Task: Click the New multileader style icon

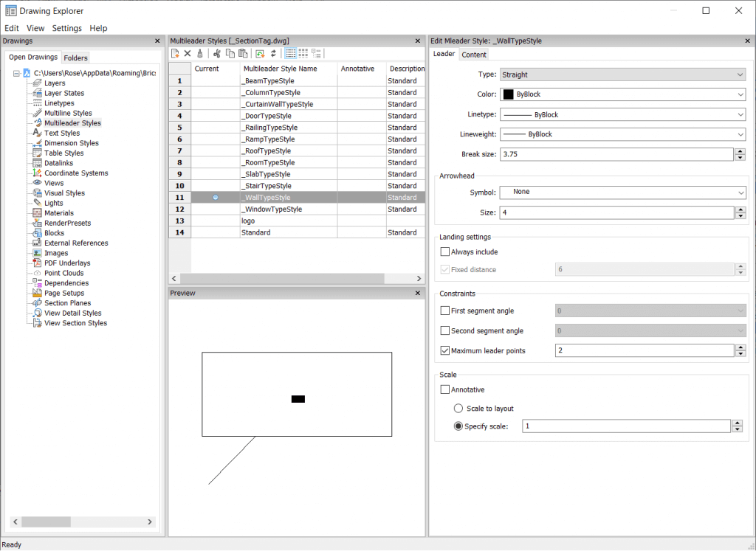Action: (176, 53)
